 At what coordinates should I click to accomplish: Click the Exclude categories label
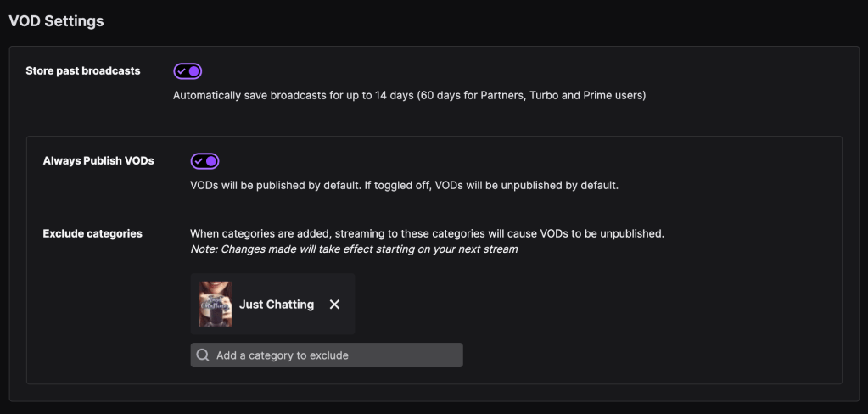tap(92, 233)
